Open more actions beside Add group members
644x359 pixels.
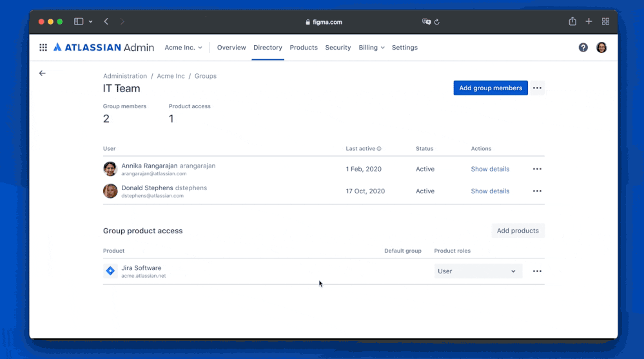537,88
